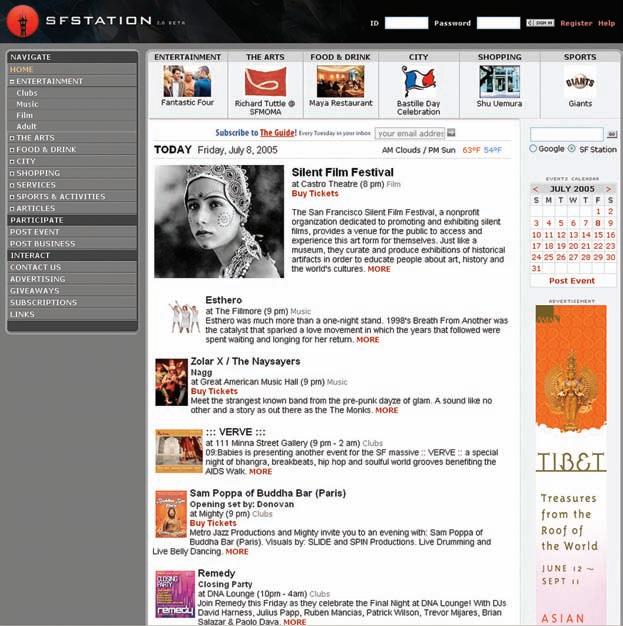
Task: Click the Giants logo image
Action: [580, 82]
